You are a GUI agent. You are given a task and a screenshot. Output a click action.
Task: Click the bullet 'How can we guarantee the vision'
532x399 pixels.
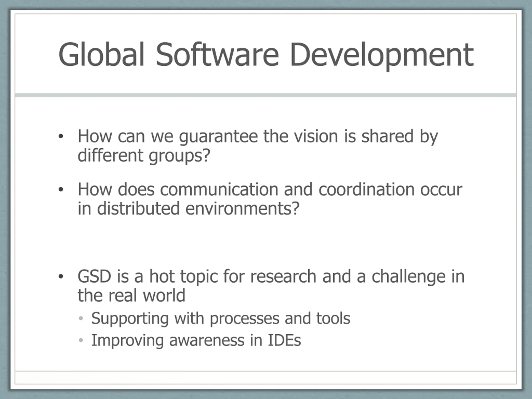coord(257,137)
